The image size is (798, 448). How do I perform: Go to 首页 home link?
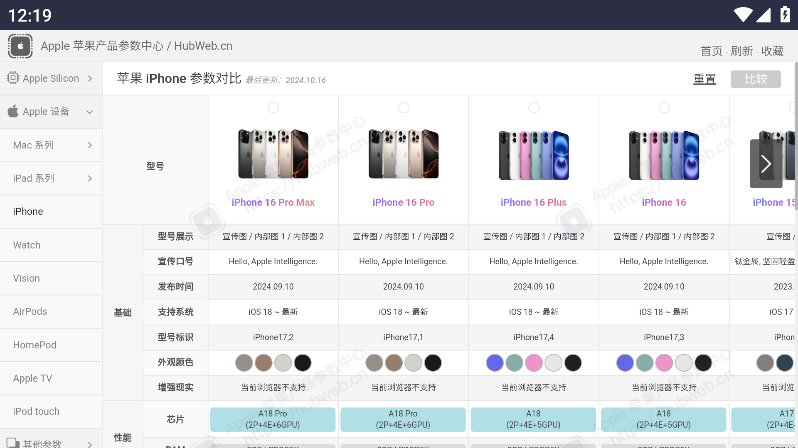click(x=711, y=51)
